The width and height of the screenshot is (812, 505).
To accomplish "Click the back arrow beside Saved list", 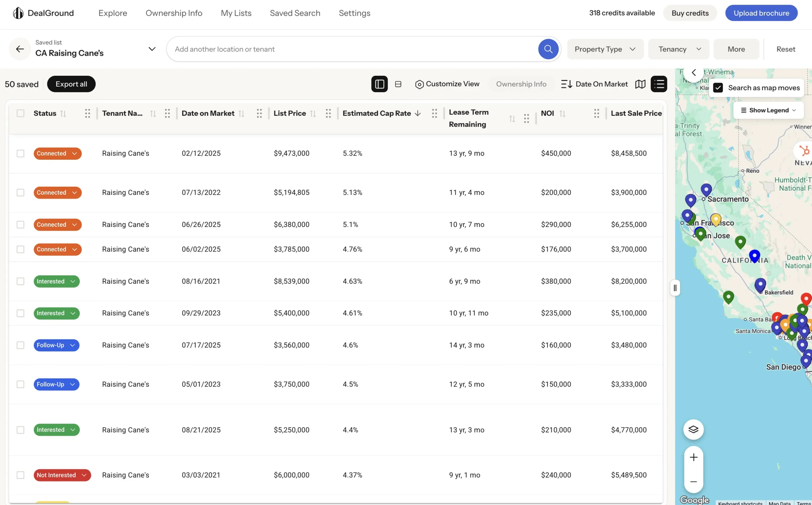I will pyautogui.click(x=19, y=49).
